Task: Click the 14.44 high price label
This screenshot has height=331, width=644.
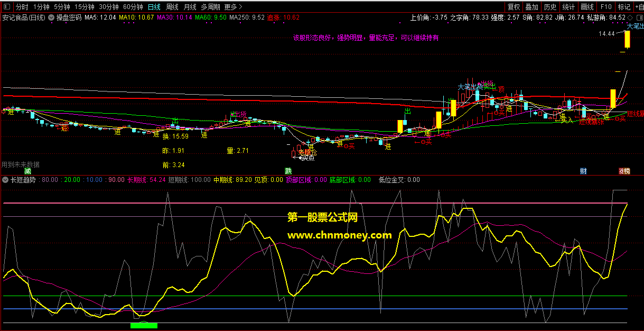Action: pyautogui.click(x=606, y=33)
